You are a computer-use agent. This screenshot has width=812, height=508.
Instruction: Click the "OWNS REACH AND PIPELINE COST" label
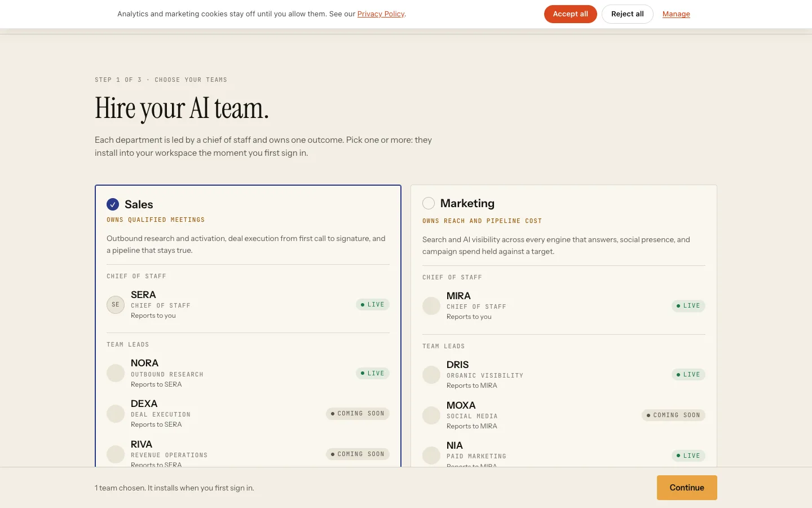point(482,221)
